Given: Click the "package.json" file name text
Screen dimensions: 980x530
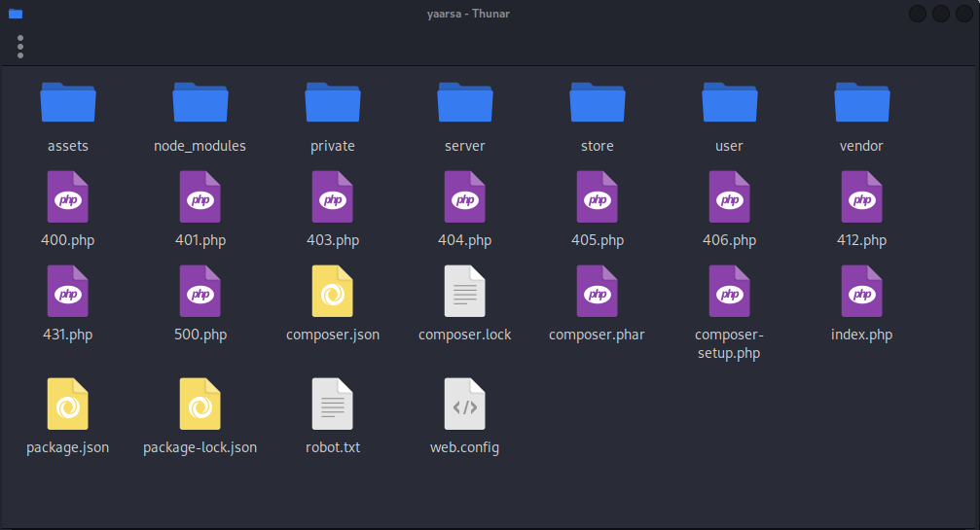Looking at the screenshot, I should 67,447.
